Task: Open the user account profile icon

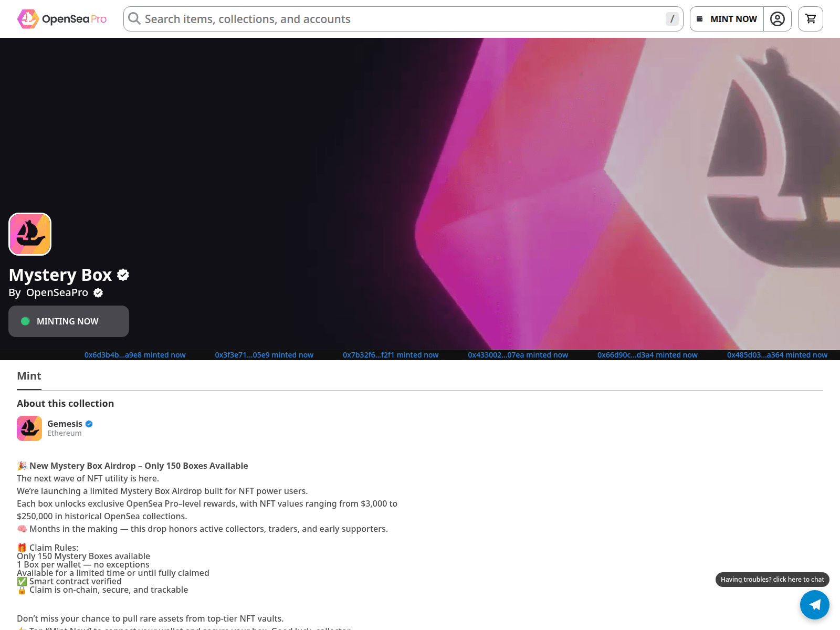Action: click(x=777, y=19)
